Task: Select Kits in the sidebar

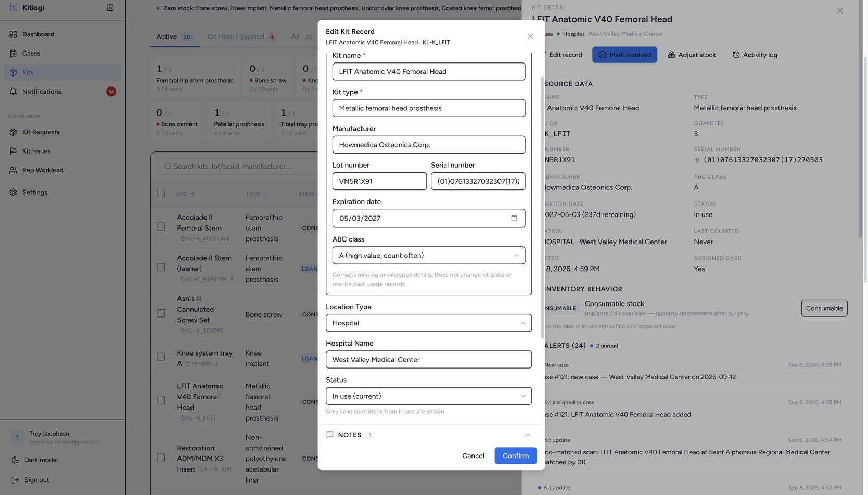Action: click(62, 72)
